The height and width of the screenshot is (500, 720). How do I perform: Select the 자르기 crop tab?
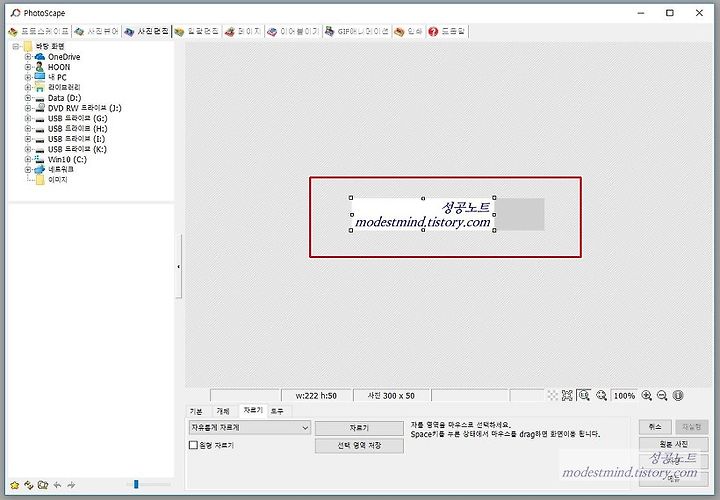[x=253, y=410]
